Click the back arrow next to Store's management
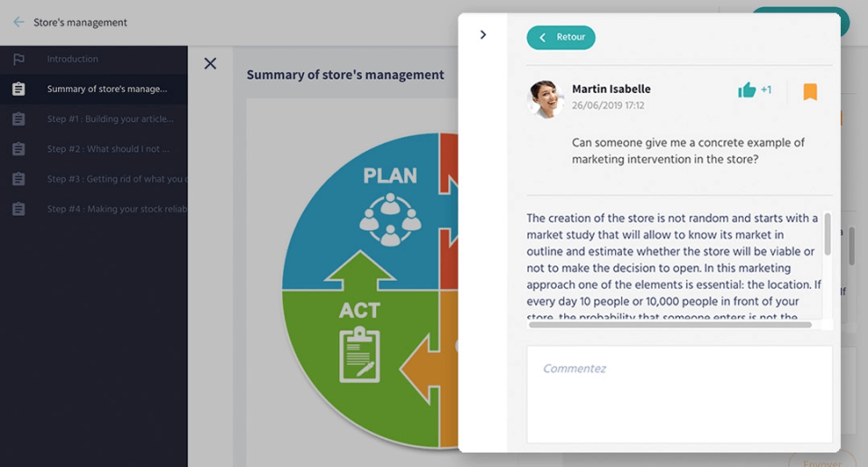The height and width of the screenshot is (467, 868). pyautogui.click(x=19, y=23)
